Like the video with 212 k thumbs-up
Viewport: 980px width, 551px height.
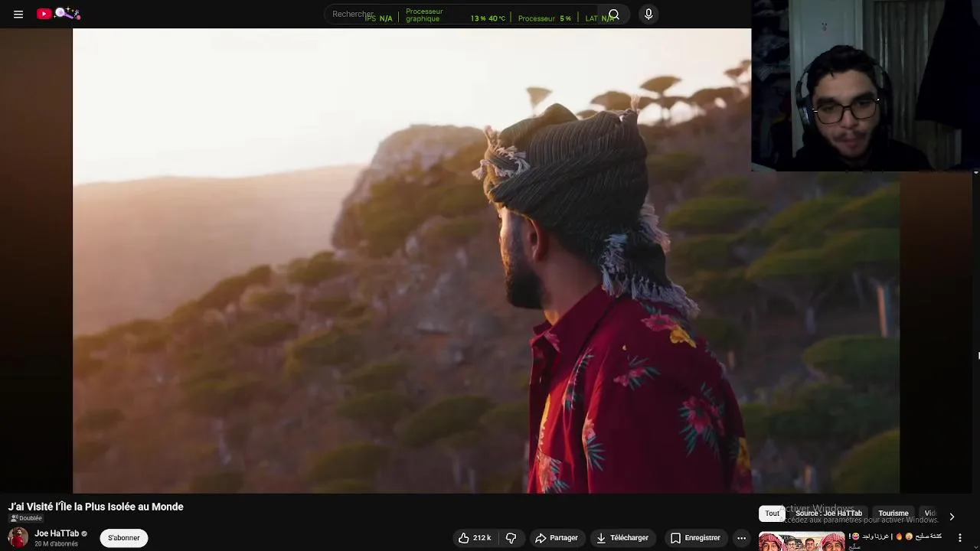tap(475, 538)
